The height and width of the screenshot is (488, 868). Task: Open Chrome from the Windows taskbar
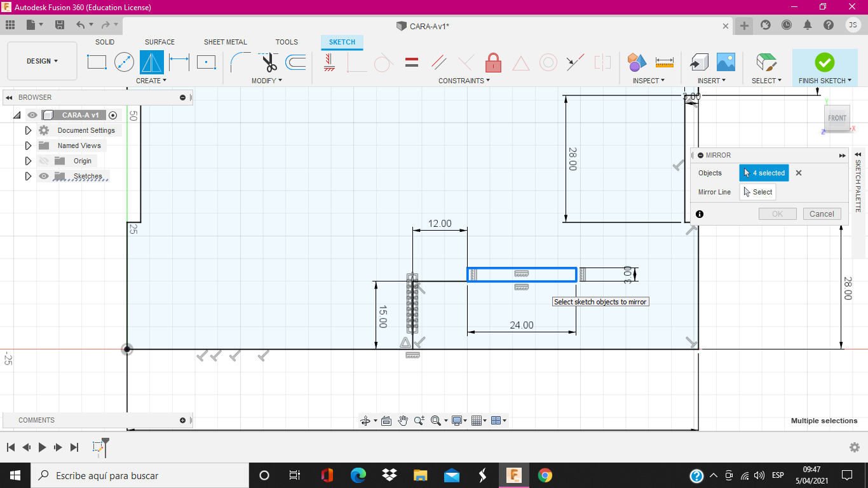point(545,475)
